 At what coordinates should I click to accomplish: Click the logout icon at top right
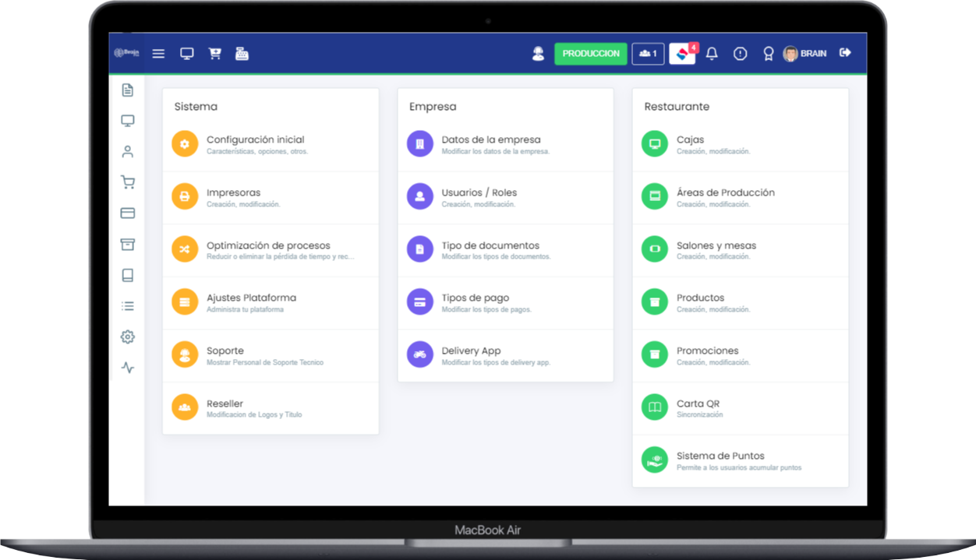pos(845,53)
